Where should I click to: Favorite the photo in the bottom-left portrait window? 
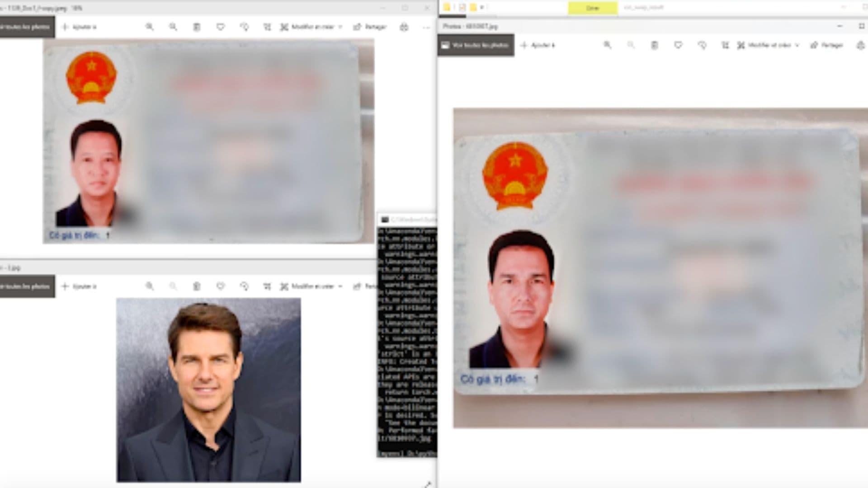(221, 286)
